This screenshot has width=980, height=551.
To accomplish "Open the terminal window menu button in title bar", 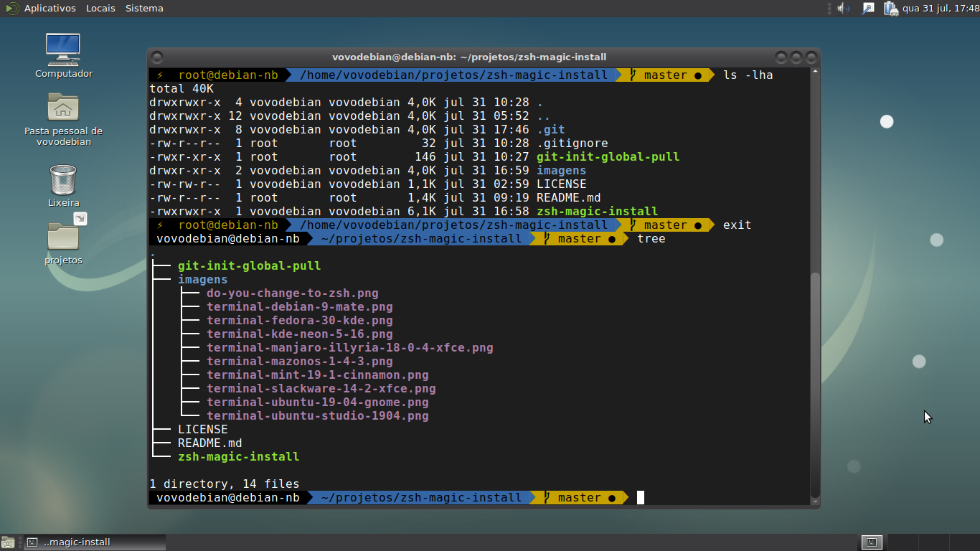I will tap(158, 57).
